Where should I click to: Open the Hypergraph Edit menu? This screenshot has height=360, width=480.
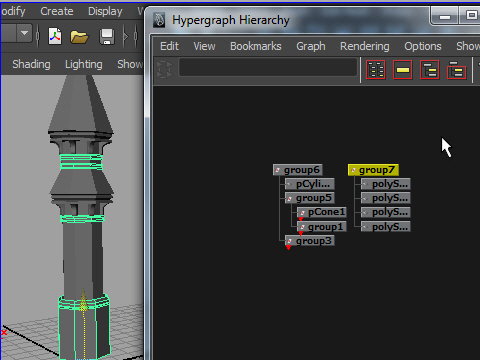coord(169,46)
